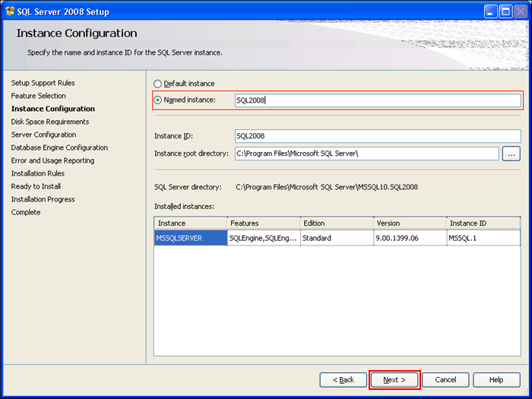The height and width of the screenshot is (399, 532).
Task: Click the Instance column header
Action: coord(191,223)
